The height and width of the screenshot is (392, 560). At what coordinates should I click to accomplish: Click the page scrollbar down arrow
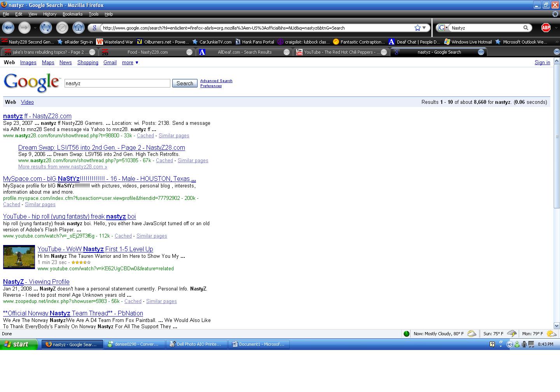[x=556, y=325]
